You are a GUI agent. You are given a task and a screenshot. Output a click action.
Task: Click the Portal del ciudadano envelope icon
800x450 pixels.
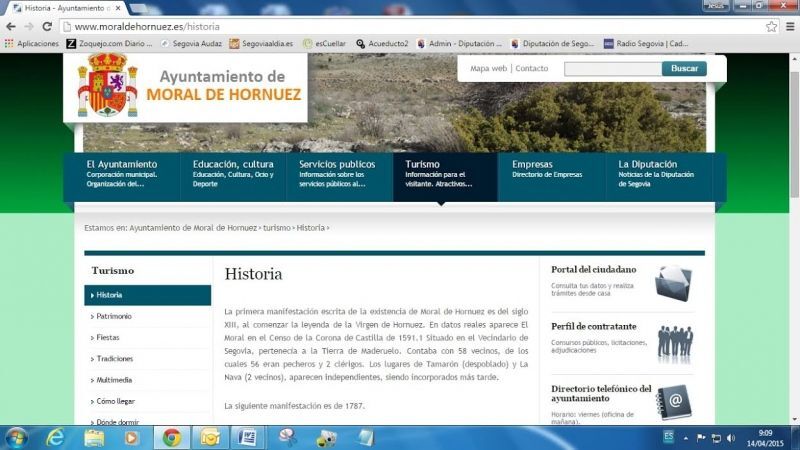672,284
